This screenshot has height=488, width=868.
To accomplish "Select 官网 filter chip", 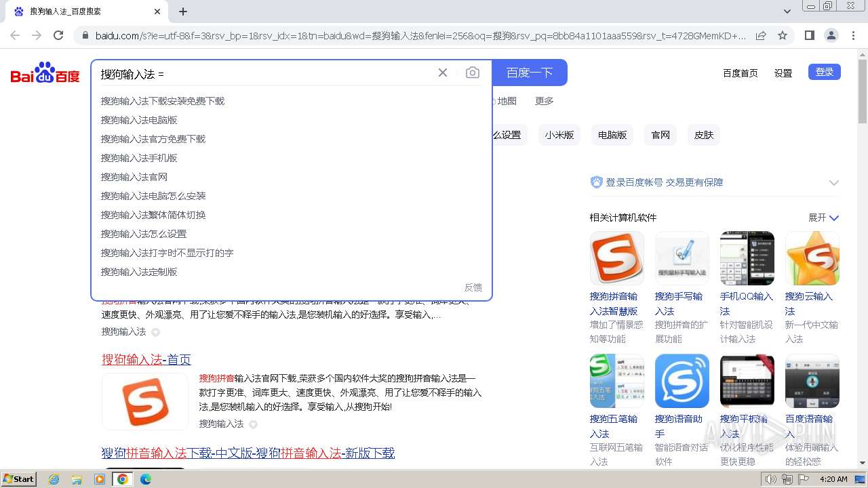I will coord(660,135).
